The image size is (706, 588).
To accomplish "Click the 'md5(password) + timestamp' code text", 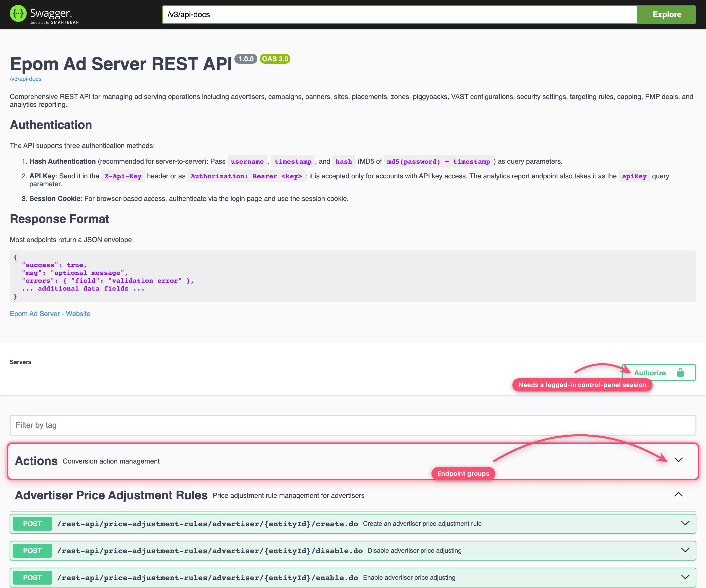I will click(x=438, y=161).
